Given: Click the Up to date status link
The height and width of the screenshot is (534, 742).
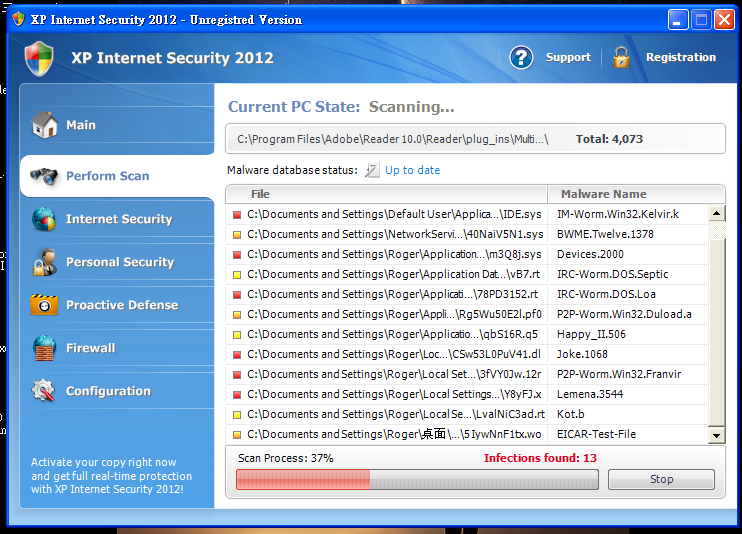Looking at the screenshot, I should coord(412,170).
